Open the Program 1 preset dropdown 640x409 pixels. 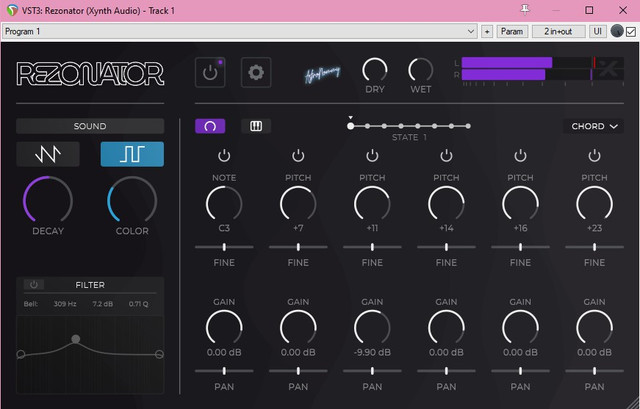point(240,31)
